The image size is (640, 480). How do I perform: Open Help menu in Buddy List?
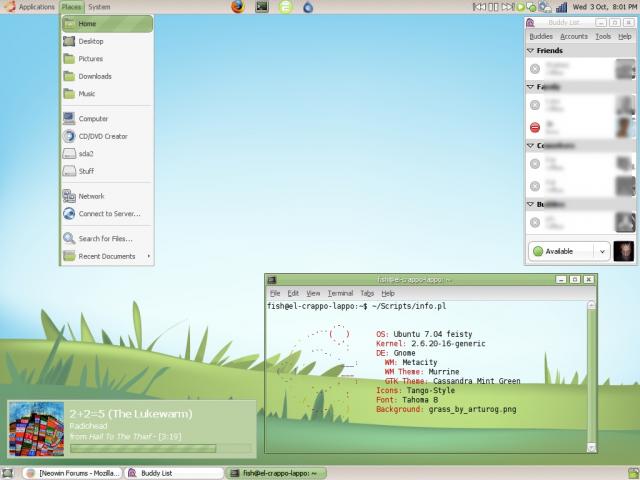pos(624,36)
